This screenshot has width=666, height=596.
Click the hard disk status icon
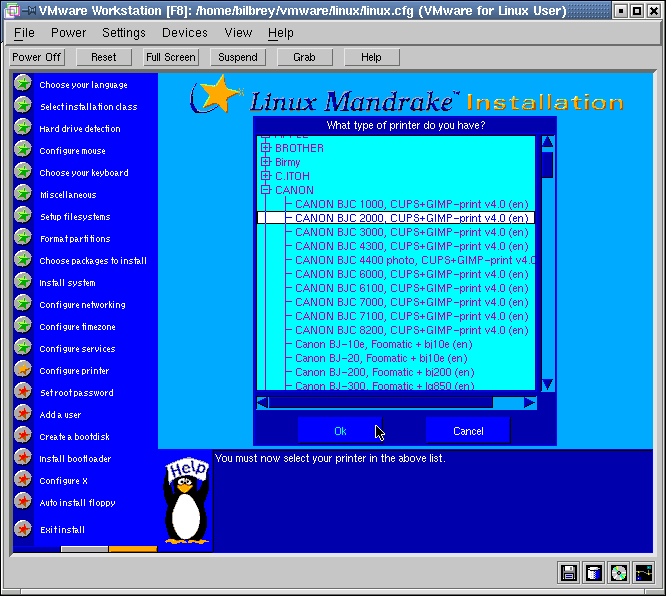coord(594,573)
